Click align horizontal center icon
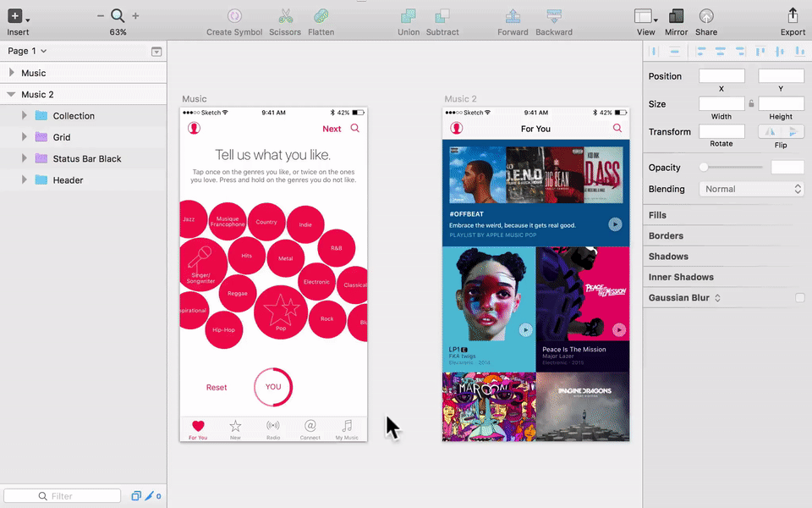812x508 pixels. coord(721,52)
